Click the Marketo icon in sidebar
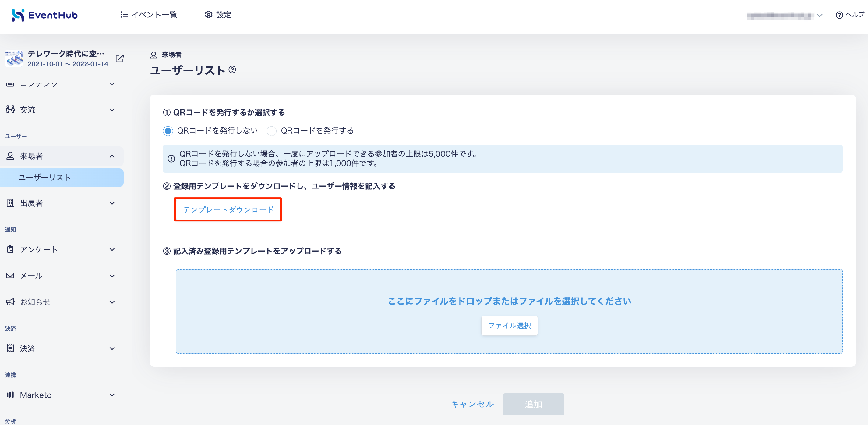This screenshot has height=425, width=868. click(x=10, y=395)
